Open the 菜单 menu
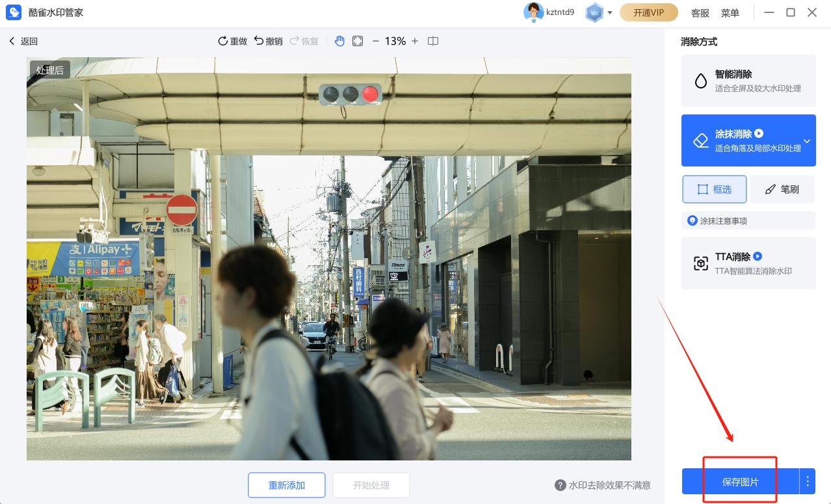The width and height of the screenshot is (831, 504). tap(730, 13)
